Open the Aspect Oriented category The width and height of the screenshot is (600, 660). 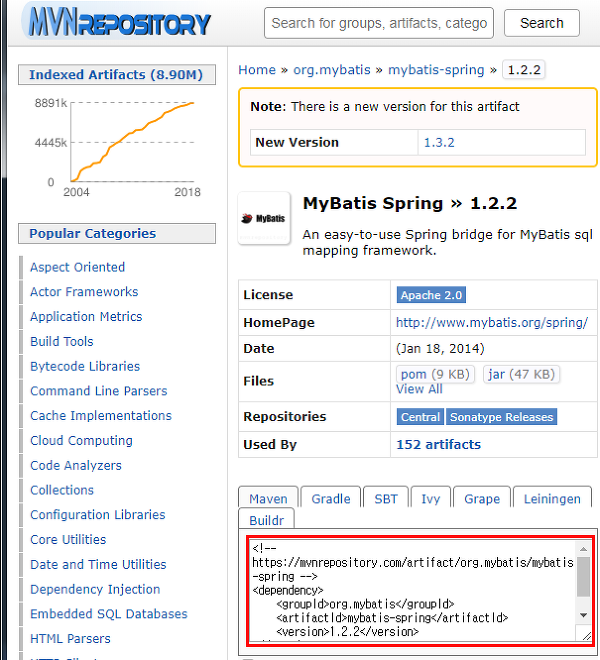77,267
